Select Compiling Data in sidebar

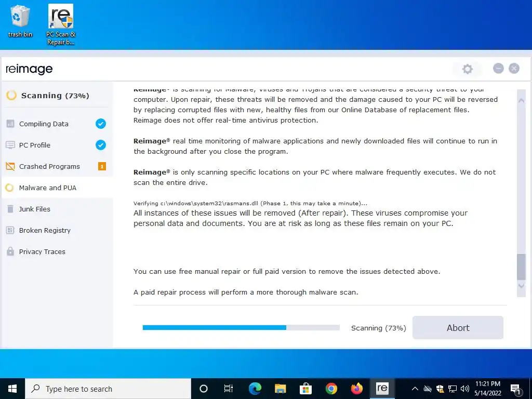(57, 124)
